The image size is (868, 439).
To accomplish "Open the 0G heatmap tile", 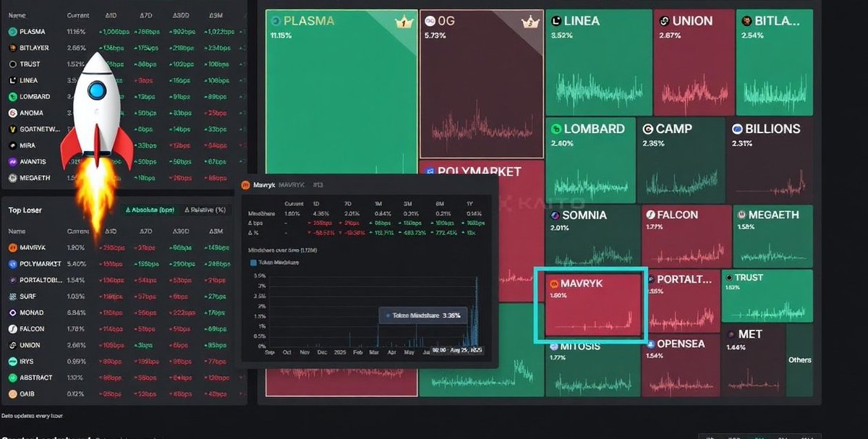I will [x=482, y=84].
